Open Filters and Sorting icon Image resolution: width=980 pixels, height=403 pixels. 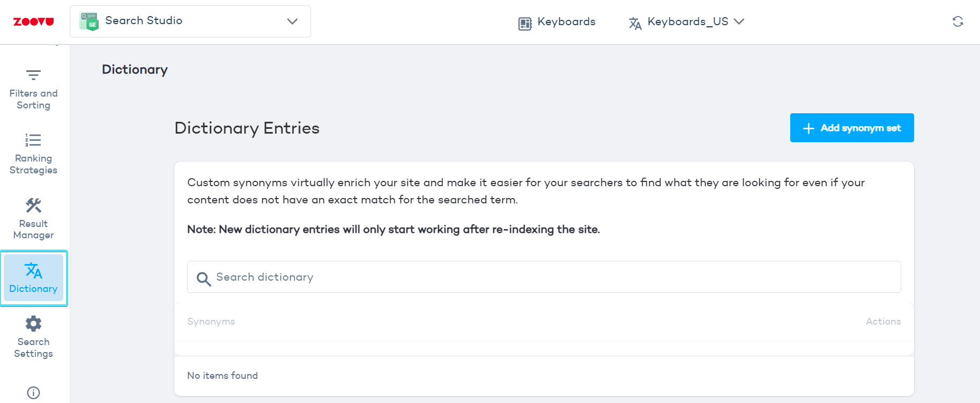pyautogui.click(x=33, y=75)
